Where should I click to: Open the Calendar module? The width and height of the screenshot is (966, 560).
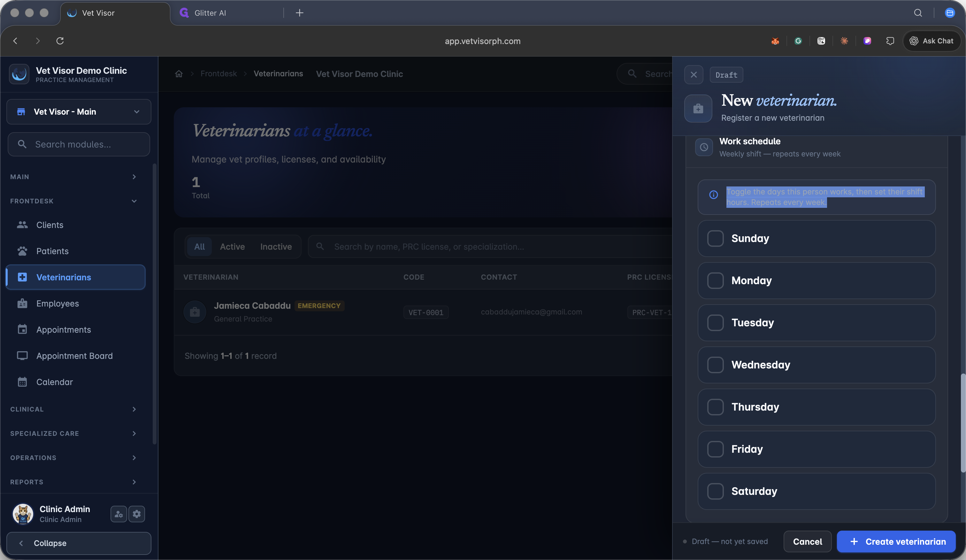coord(75,382)
